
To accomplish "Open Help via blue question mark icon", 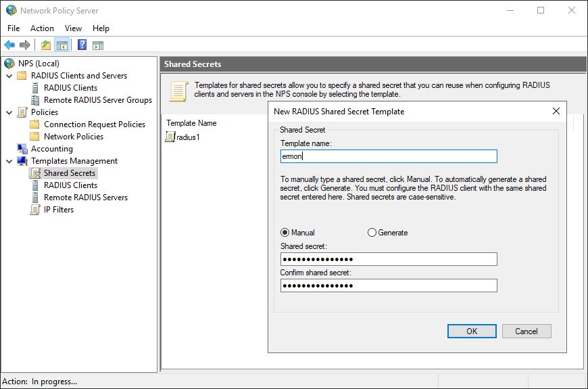I will point(82,45).
